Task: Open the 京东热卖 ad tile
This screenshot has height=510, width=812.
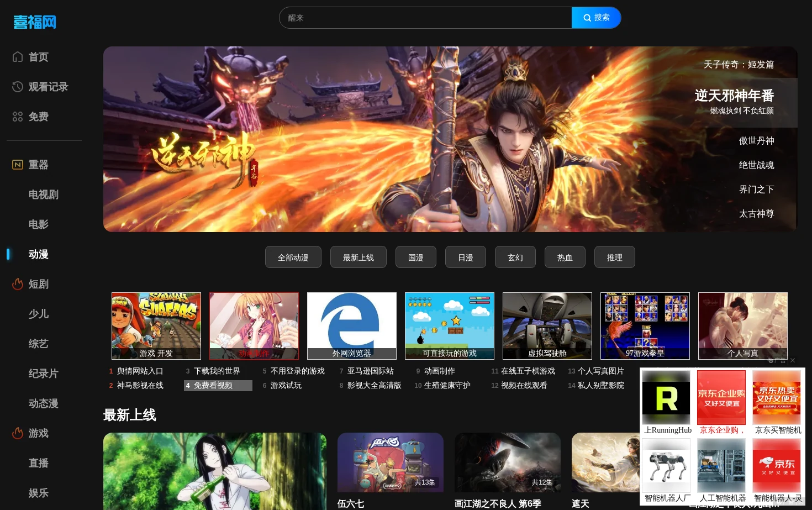Action: [x=777, y=403]
